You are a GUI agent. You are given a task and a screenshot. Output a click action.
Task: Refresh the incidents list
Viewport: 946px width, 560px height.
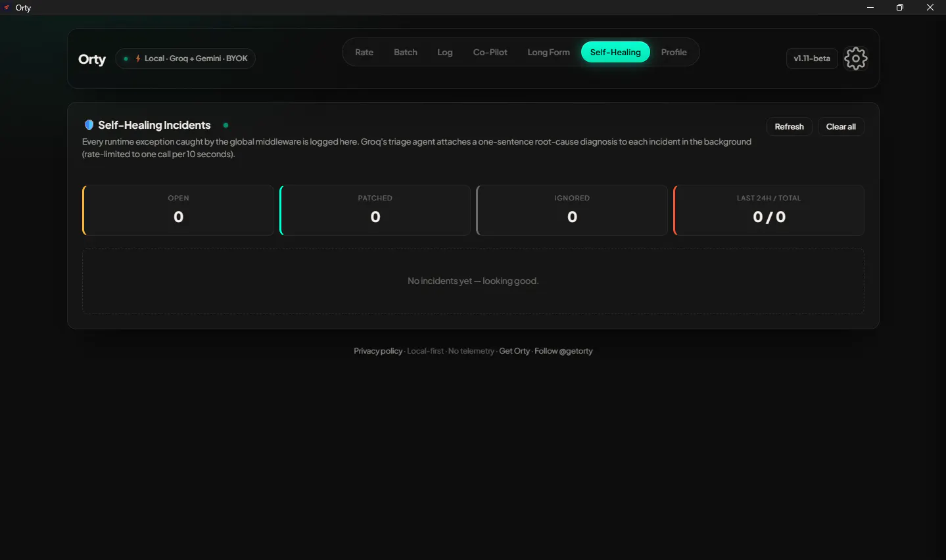coord(789,127)
